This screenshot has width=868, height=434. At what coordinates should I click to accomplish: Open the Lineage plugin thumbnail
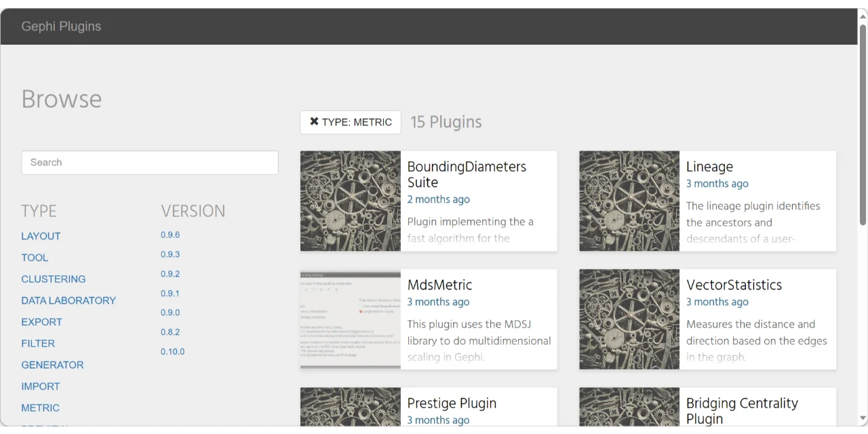coord(629,201)
